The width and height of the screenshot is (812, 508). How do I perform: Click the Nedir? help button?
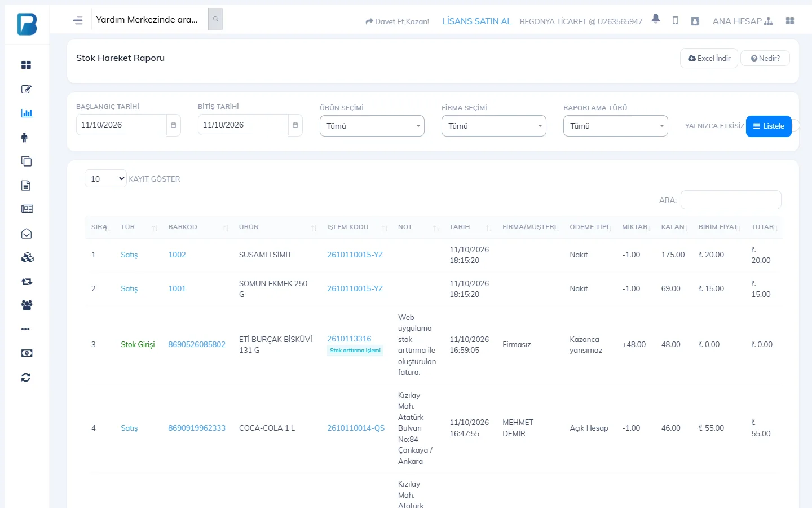pos(765,58)
